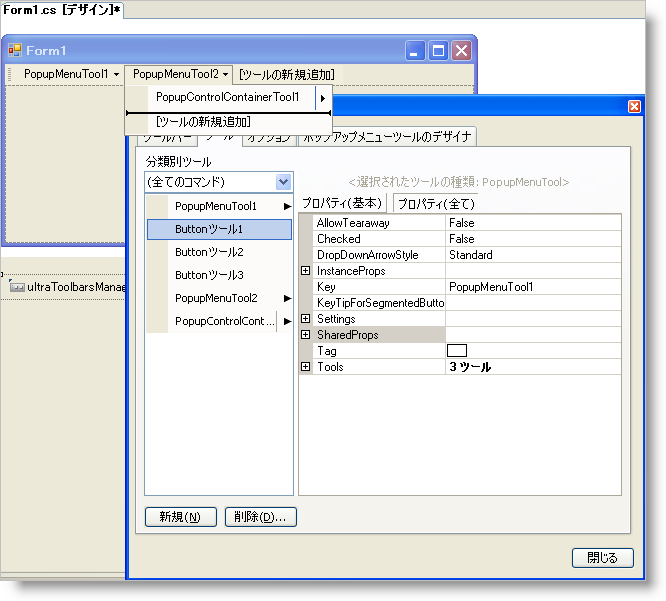Close the Form1 window
666x601 pixels.
coord(461,51)
